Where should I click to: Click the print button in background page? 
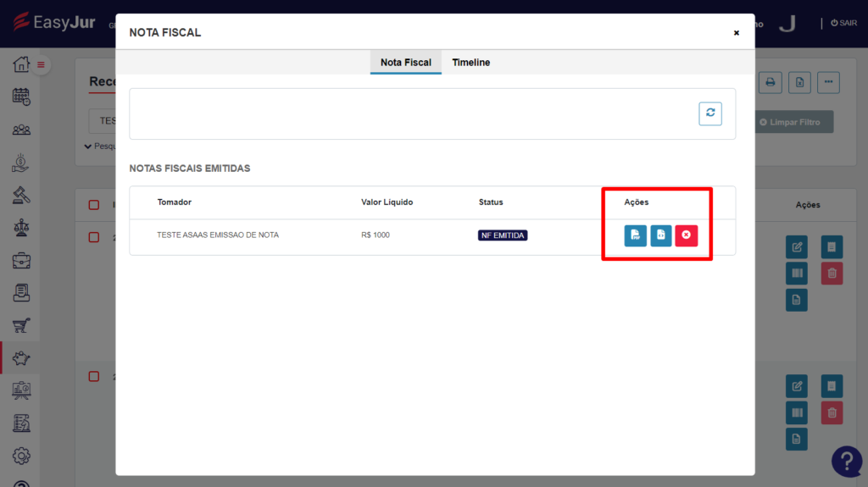click(x=770, y=82)
